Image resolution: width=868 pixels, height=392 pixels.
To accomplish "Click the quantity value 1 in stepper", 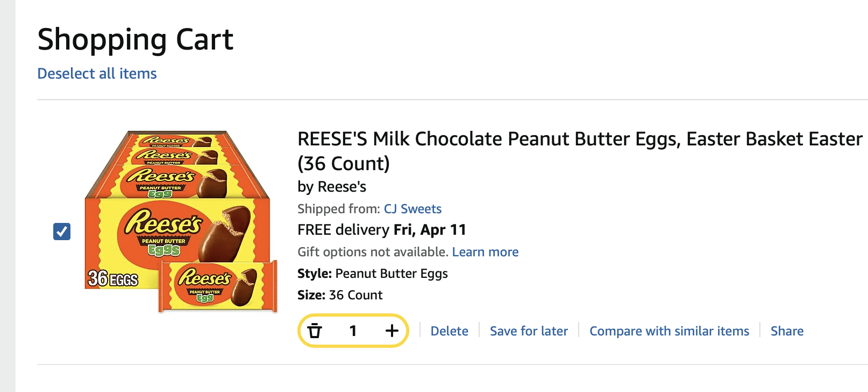I will [x=353, y=331].
